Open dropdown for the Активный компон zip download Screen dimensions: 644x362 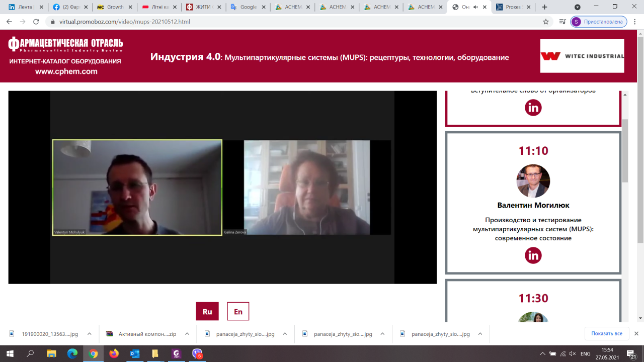(187, 334)
